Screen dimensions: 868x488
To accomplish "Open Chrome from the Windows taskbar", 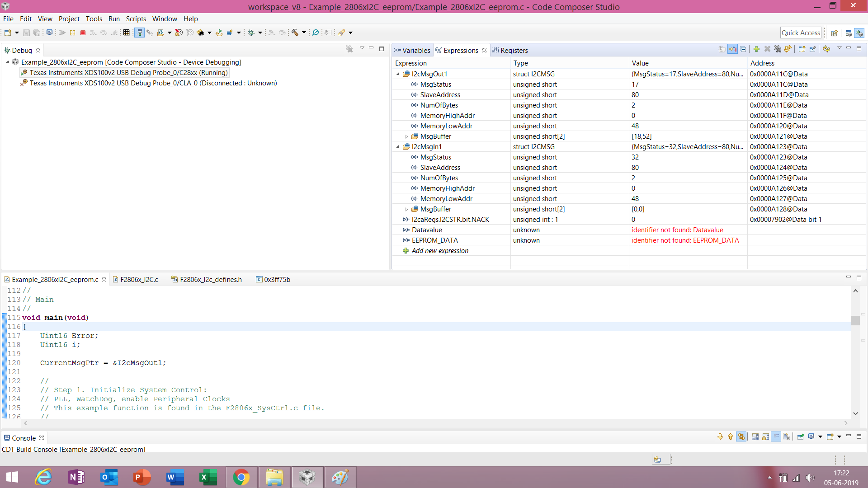I will [241, 477].
